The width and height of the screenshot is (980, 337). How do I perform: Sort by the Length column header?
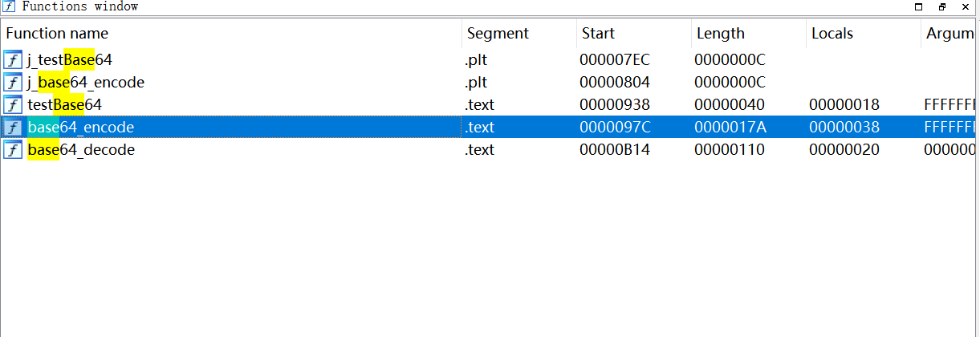click(x=720, y=34)
